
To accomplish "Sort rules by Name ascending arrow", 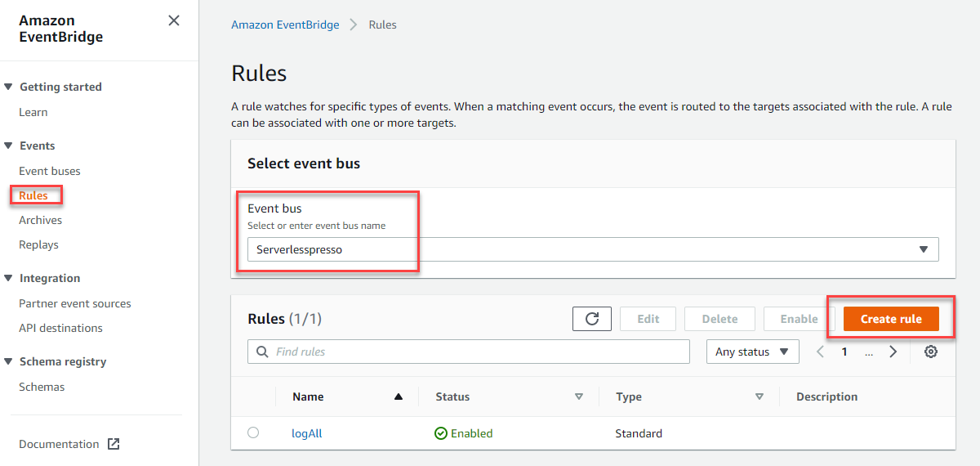I will [x=399, y=397].
